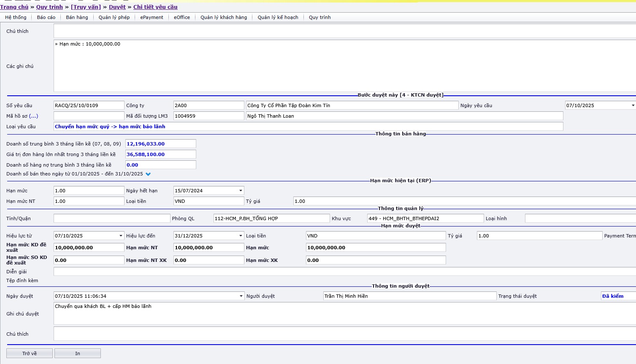
Task: Expand daily sales chevron icon
Action: [148, 174]
